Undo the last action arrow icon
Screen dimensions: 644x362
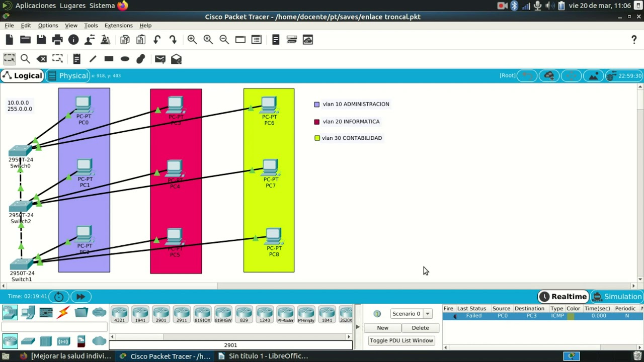tap(157, 40)
